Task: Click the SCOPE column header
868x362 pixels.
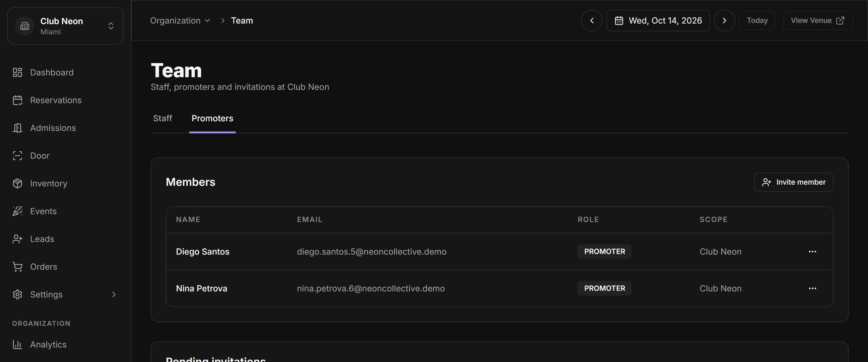Action: click(713, 219)
